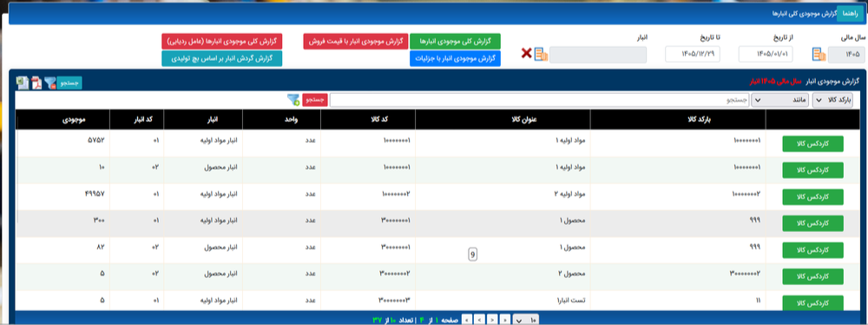Screen dimensions: 868x325
Task: Sort by انبار column header
Action: coord(203,120)
